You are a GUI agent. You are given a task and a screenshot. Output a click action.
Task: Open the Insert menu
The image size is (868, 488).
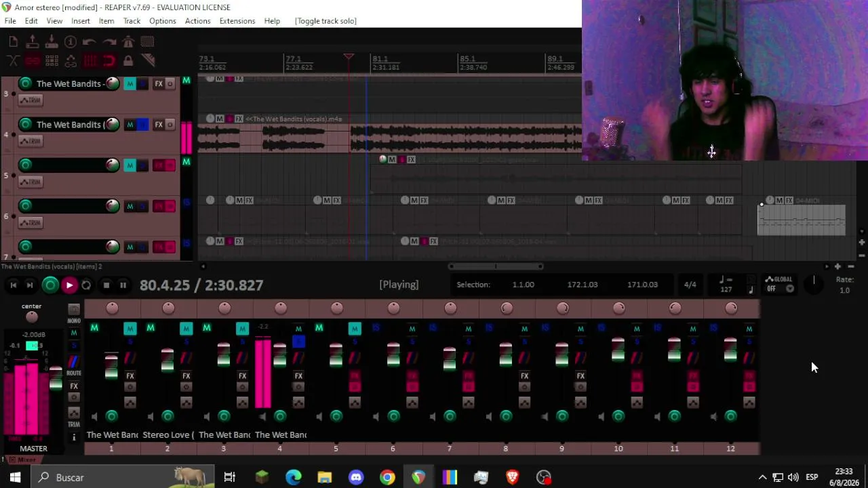81,21
